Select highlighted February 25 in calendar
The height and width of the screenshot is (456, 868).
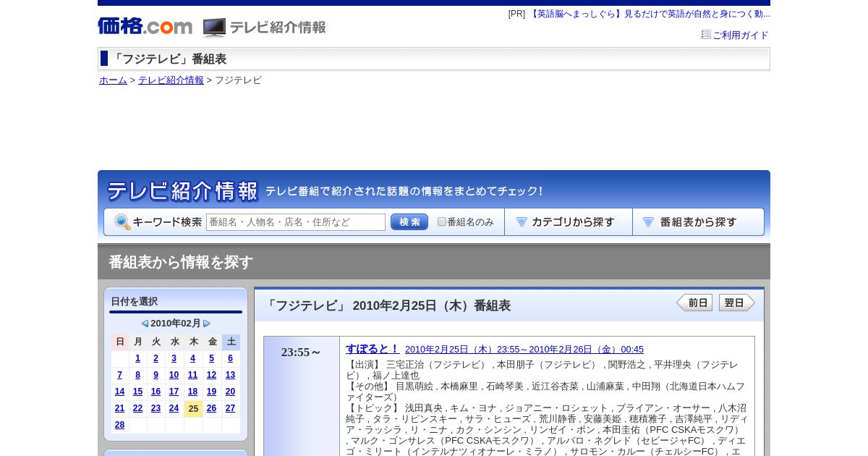[193, 409]
